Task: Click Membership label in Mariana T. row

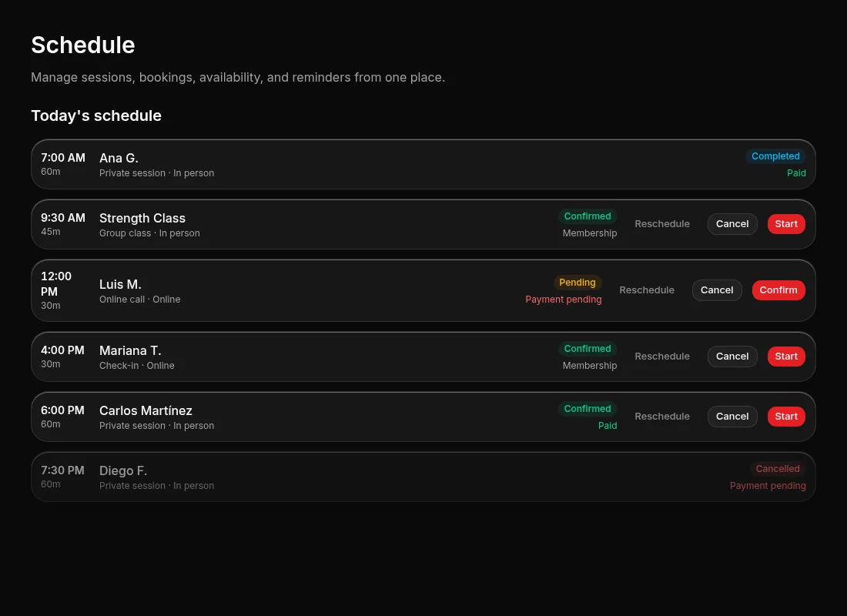Action: tap(589, 365)
